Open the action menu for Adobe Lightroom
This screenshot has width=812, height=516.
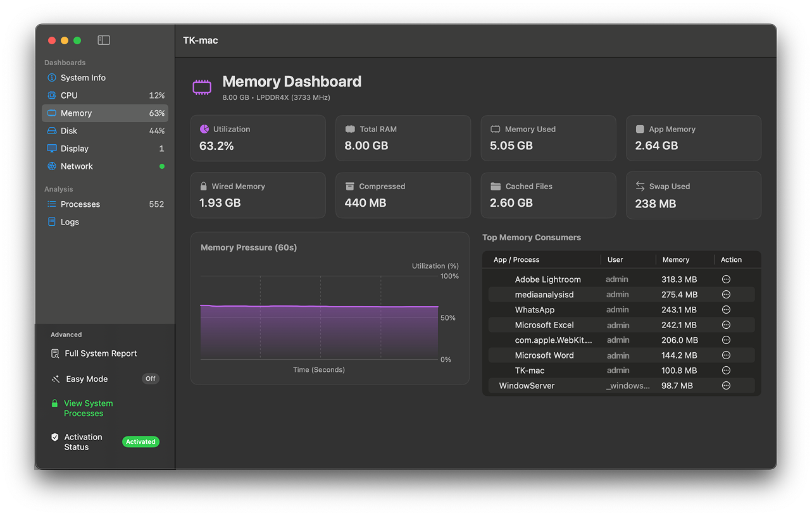(726, 279)
